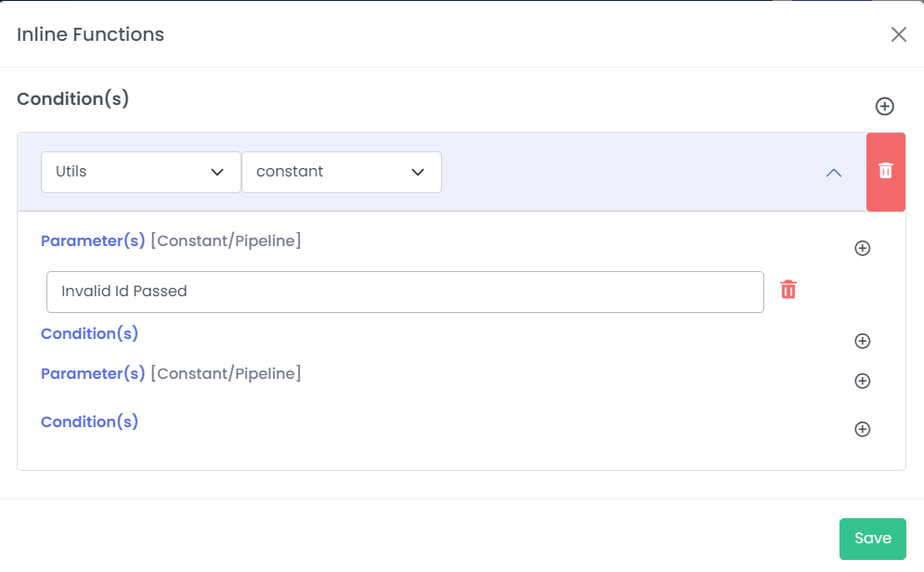Open the constant function dropdown

342,172
